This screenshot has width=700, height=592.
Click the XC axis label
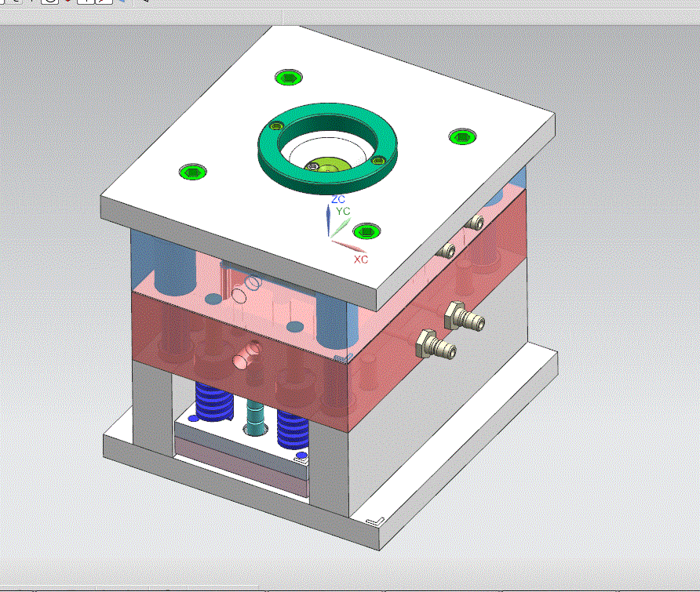pyautogui.click(x=361, y=260)
